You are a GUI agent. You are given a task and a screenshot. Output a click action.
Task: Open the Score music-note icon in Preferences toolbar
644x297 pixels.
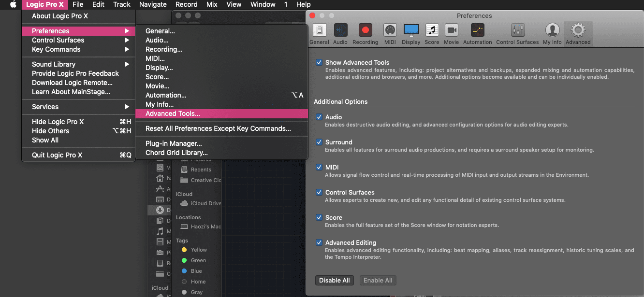coord(432,30)
